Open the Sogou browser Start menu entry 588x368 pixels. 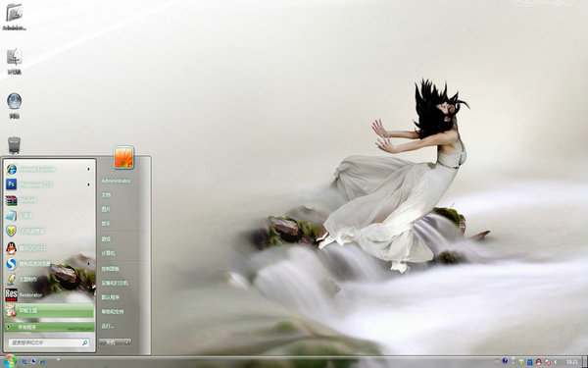(49, 264)
